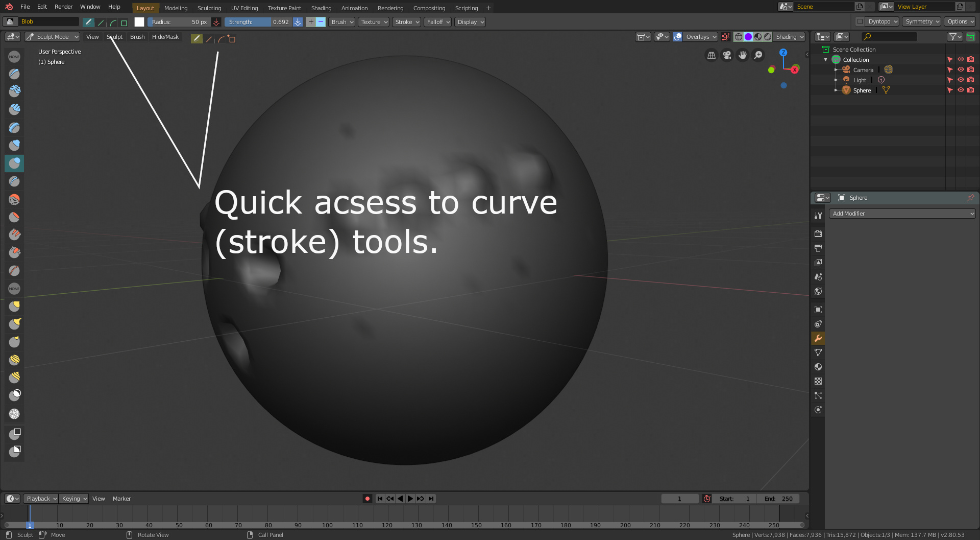Toggle strength pressure sensitivity
The width and height of the screenshot is (980, 540).
click(x=298, y=22)
